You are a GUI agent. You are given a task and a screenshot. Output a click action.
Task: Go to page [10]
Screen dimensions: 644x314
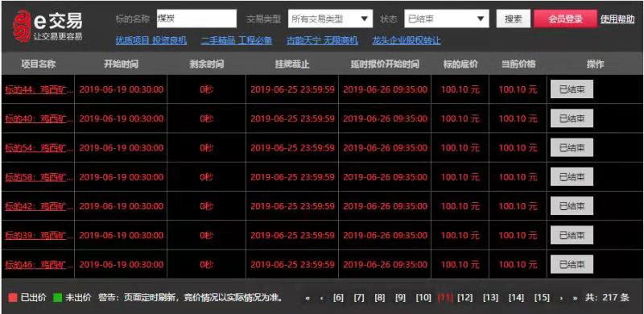[423, 298]
